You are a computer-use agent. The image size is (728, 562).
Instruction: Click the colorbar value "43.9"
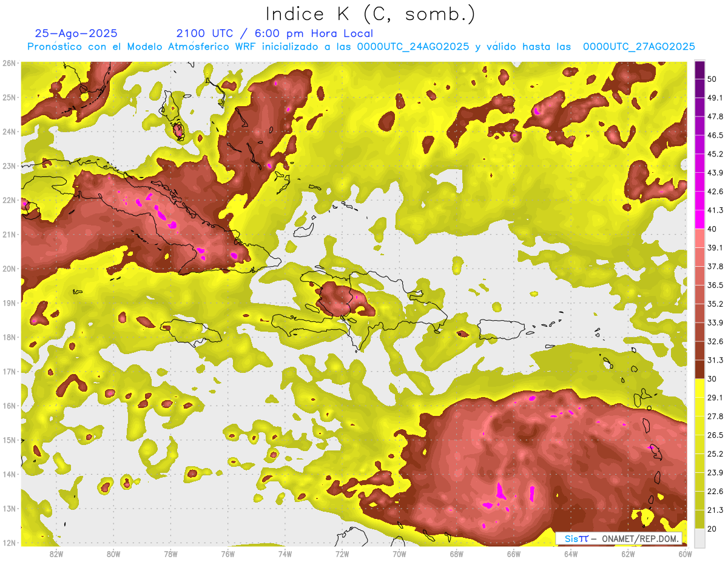[715, 173]
